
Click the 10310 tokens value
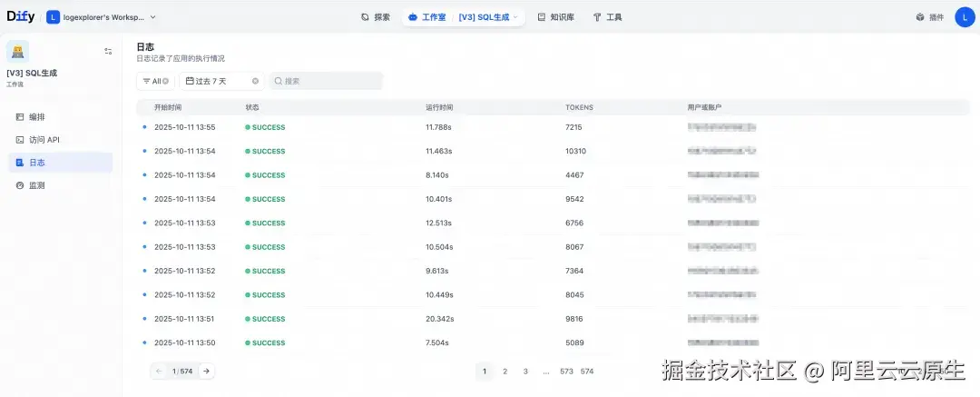pos(575,151)
